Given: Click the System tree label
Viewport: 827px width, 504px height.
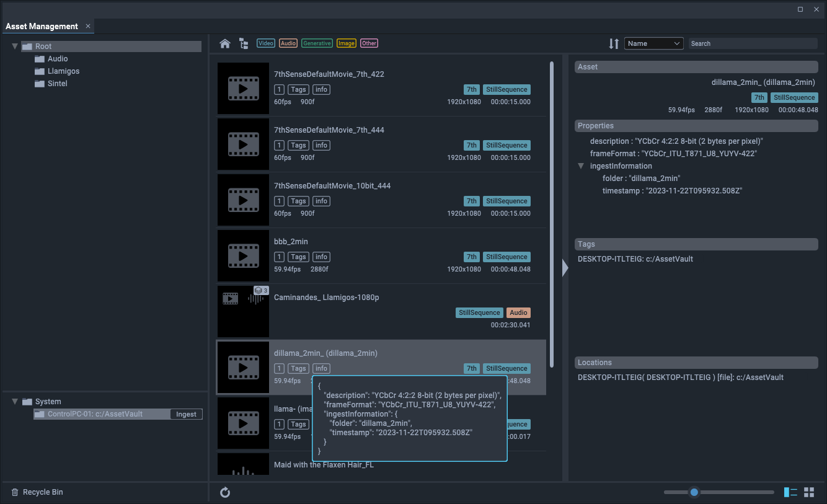Looking at the screenshot, I should click(x=48, y=402).
